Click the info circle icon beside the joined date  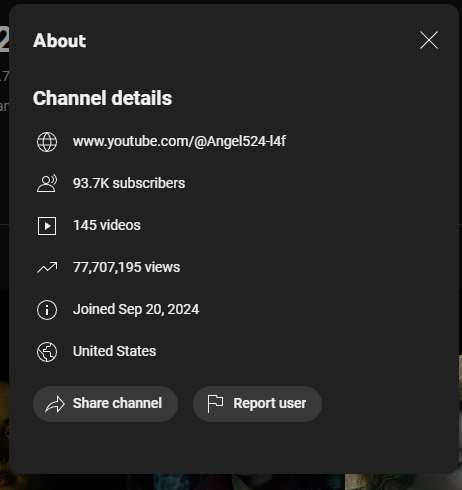click(x=47, y=310)
